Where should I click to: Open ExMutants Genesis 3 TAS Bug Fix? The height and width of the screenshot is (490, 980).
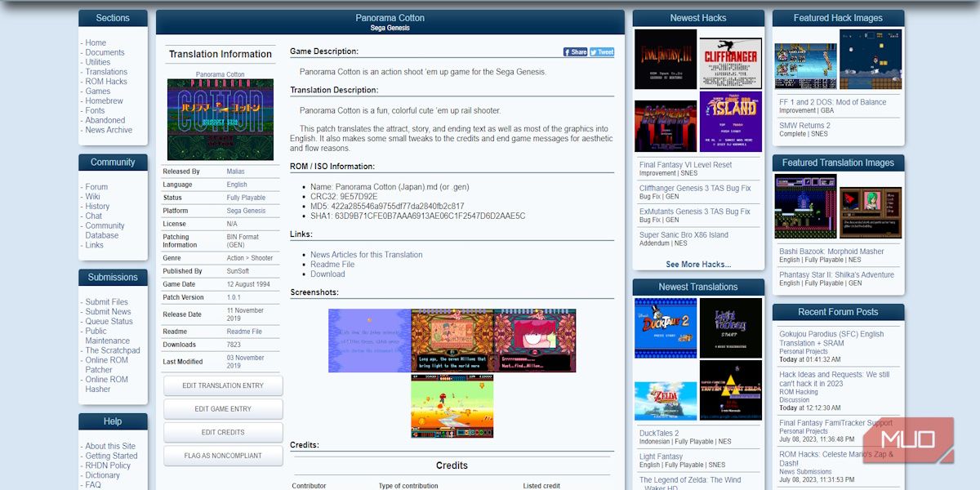click(694, 212)
